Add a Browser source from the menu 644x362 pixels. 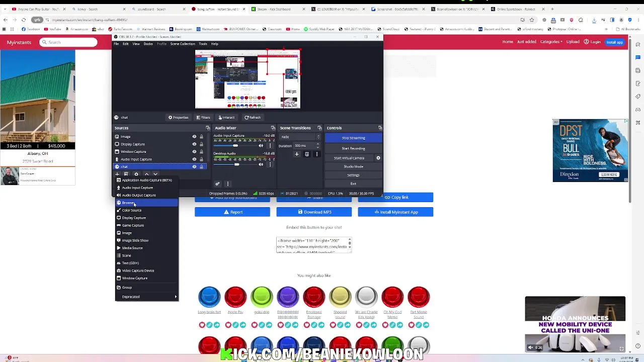coord(146,203)
